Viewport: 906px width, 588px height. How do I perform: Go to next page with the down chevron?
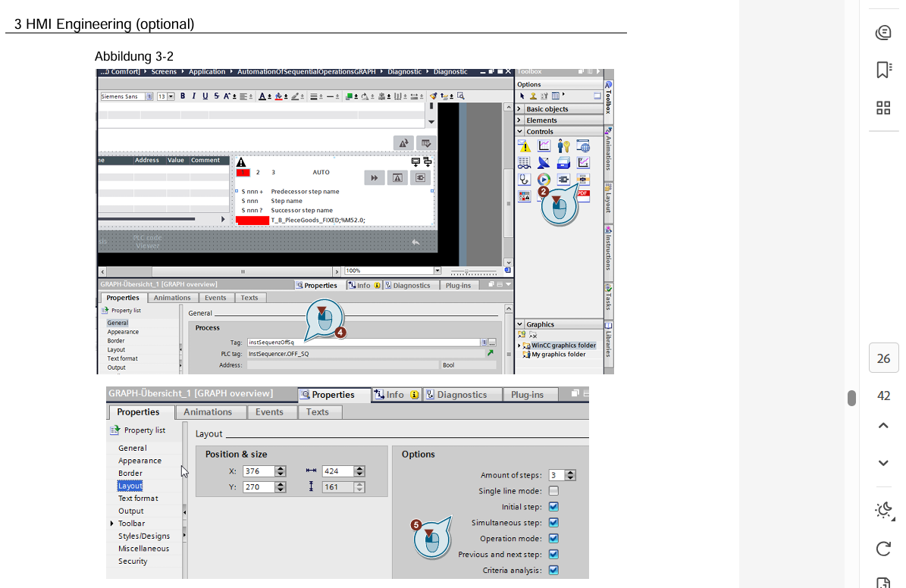pyautogui.click(x=883, y=463)
